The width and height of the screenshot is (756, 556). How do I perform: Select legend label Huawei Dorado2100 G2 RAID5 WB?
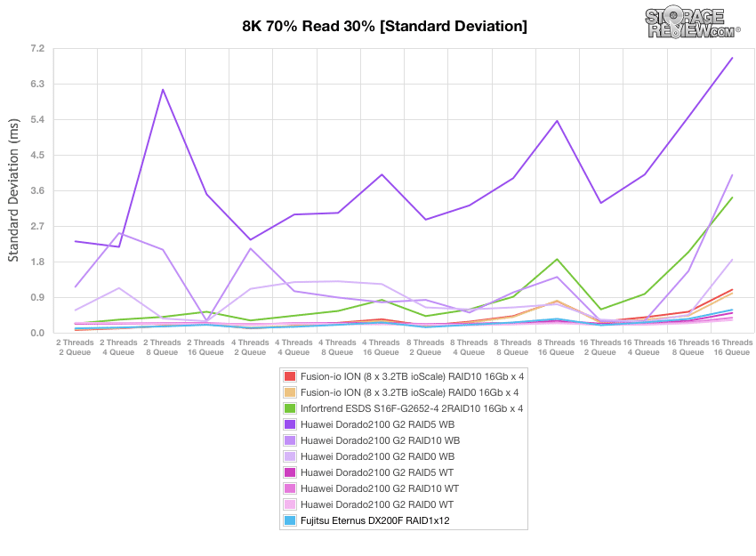tap(377, 425)
